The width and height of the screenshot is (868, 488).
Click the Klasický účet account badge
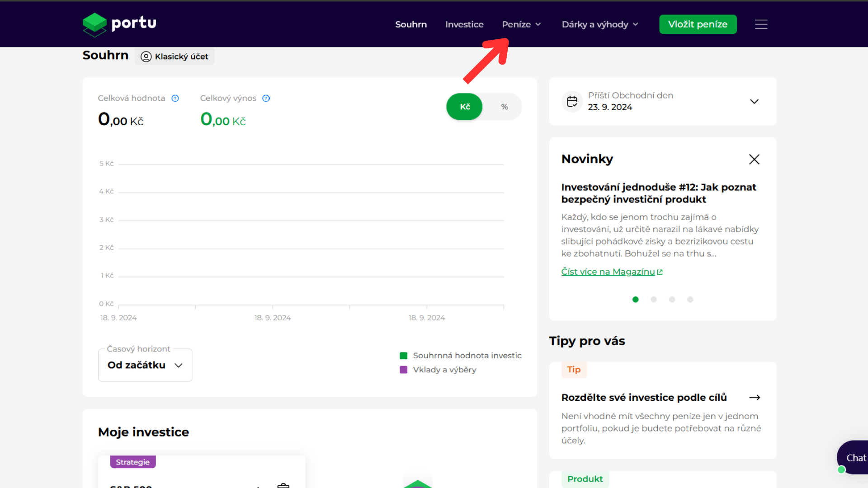[x=175, y=56]
